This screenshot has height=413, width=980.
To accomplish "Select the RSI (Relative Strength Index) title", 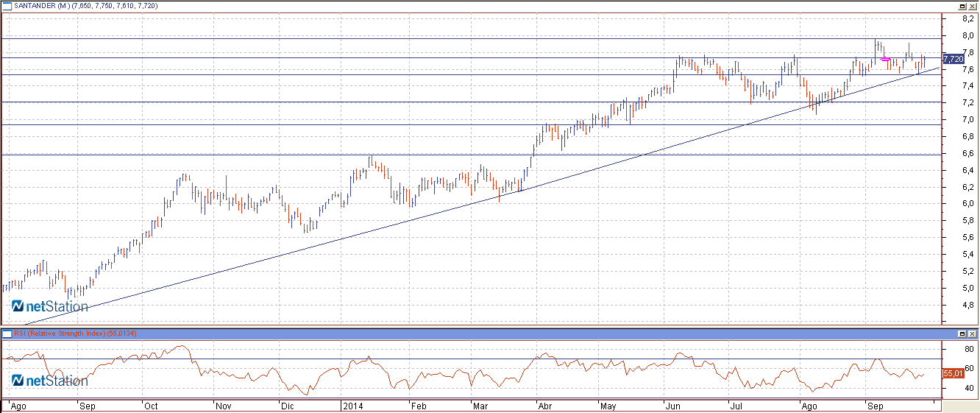I will tap(60, 333).
